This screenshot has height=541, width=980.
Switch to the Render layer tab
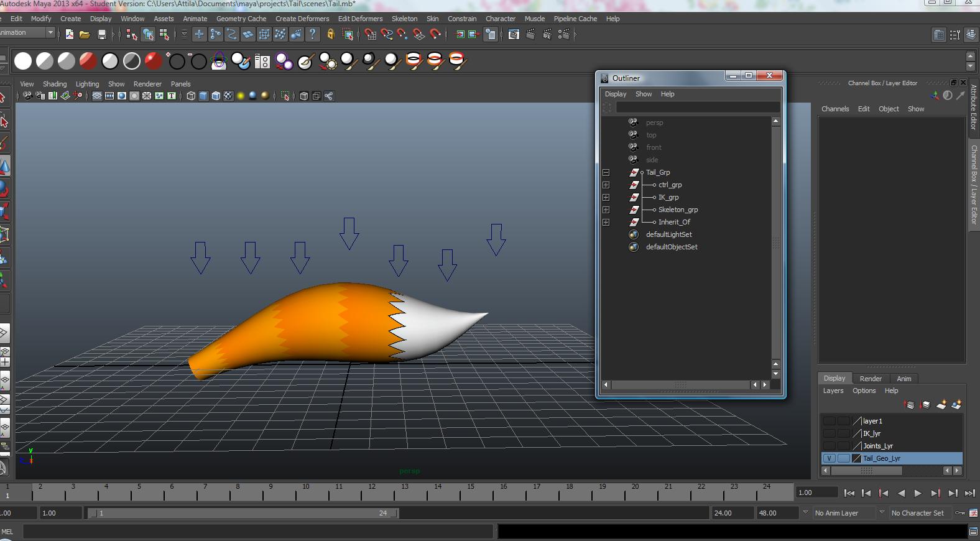point(870,378)
